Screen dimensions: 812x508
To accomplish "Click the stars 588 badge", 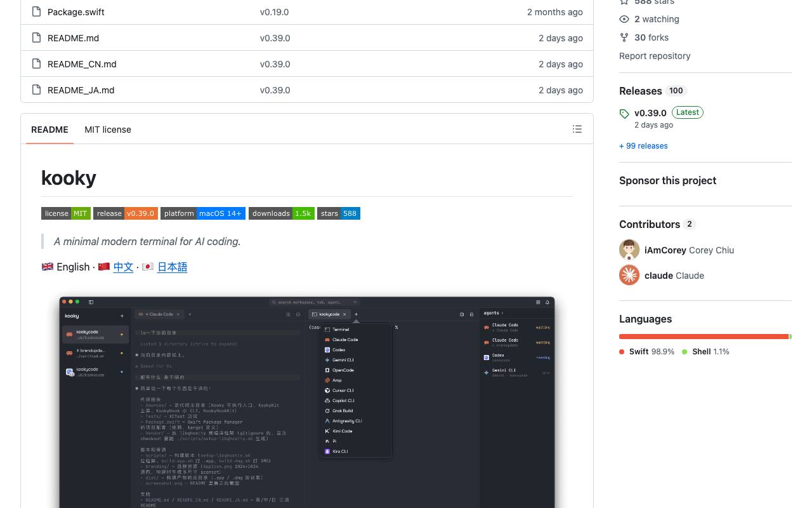I will point(339,213).
